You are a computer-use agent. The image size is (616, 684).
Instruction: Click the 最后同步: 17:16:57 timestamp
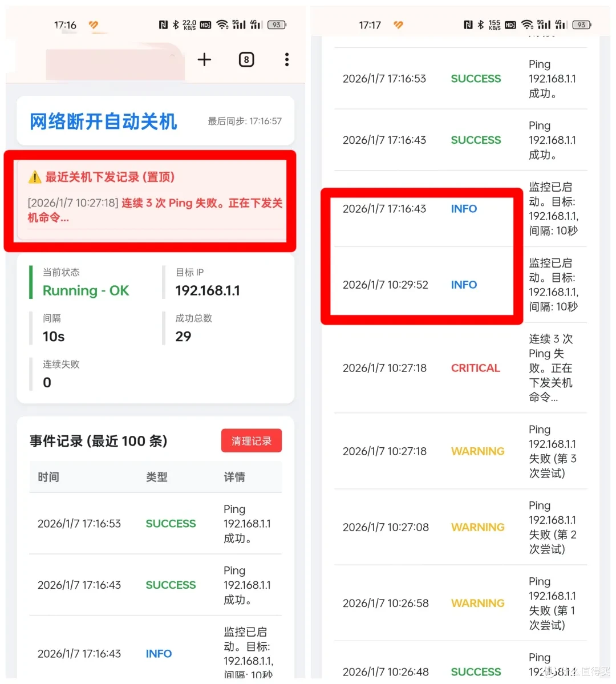pyautogui.click(x=245, y=121)
